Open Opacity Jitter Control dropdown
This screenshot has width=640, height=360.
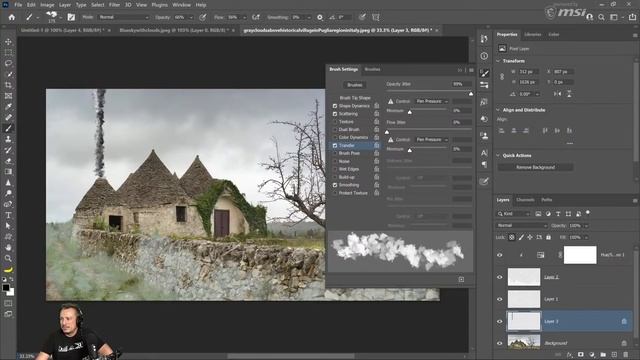(432, 101)
